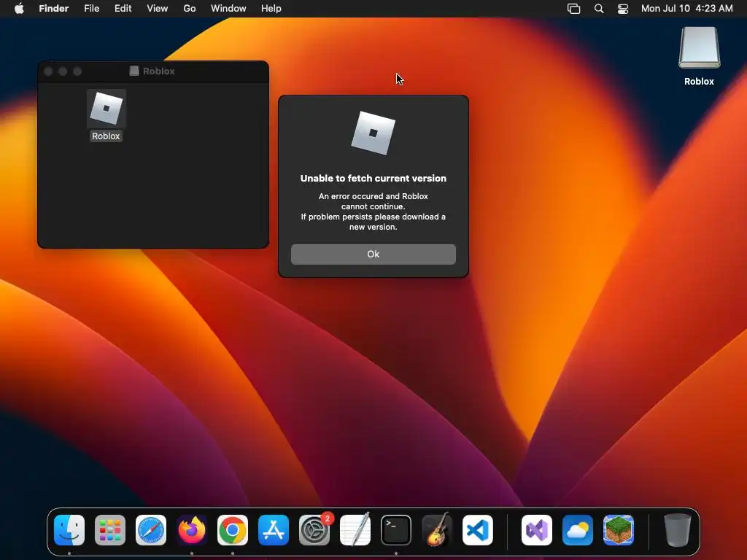Open System Settings from the Dock

point(314,530)
